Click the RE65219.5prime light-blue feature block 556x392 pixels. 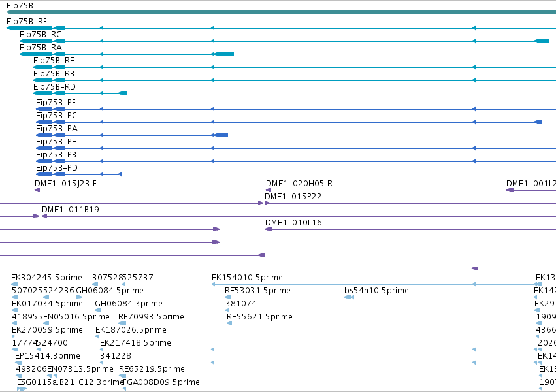click(122, 376)
